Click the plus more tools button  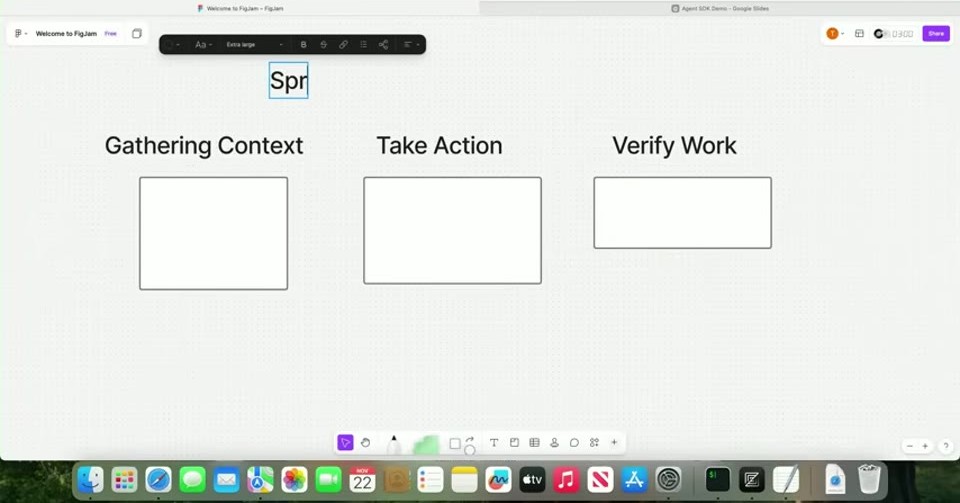tap(614, 442)
